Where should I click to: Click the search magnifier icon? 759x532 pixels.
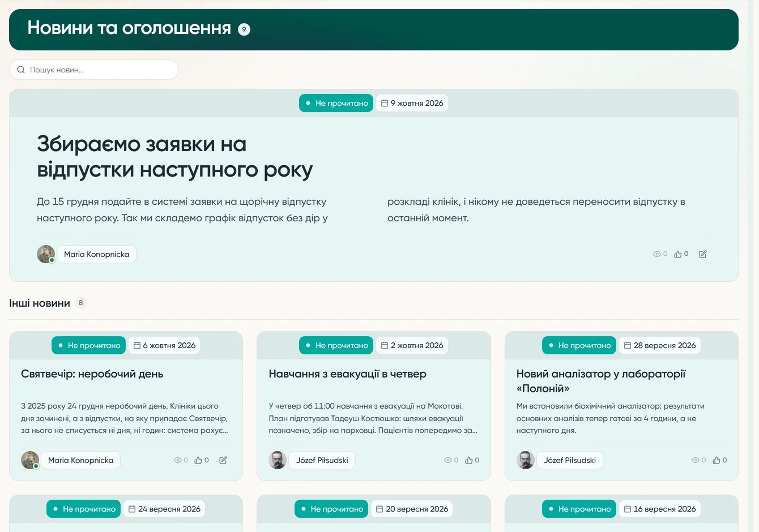21,70
